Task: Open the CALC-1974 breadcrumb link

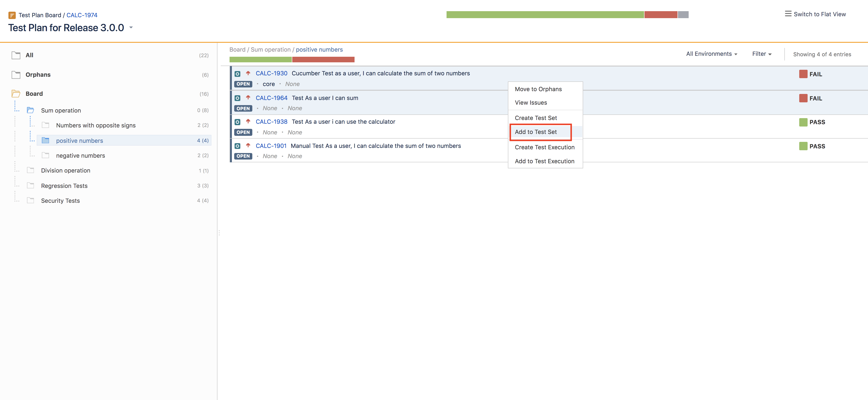Action: pos(82,15)
